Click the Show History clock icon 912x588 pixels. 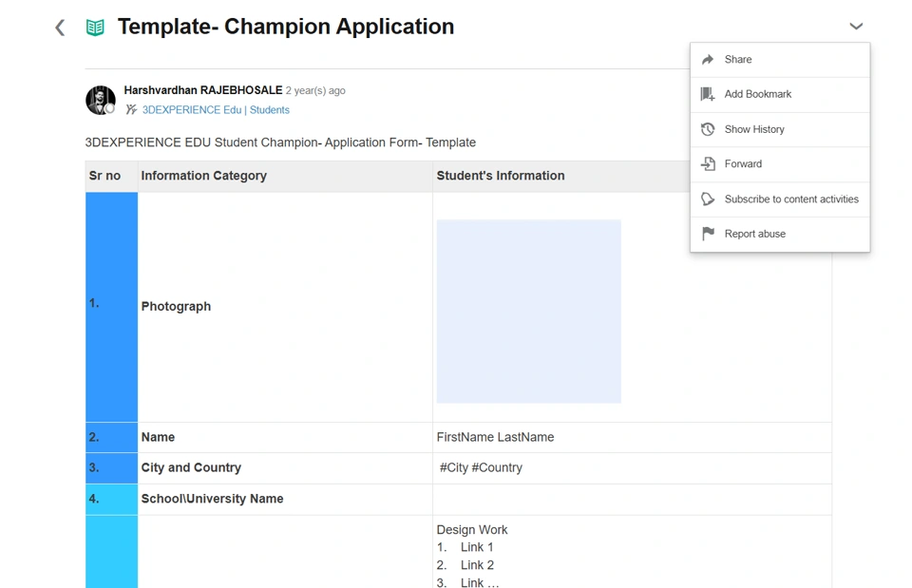click(x=708, y=129)
